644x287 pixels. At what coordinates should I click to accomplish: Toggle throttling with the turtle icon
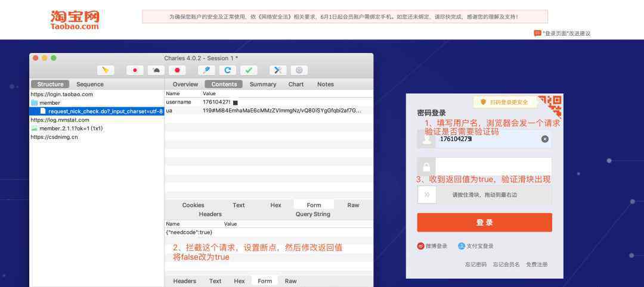[156, 70]
